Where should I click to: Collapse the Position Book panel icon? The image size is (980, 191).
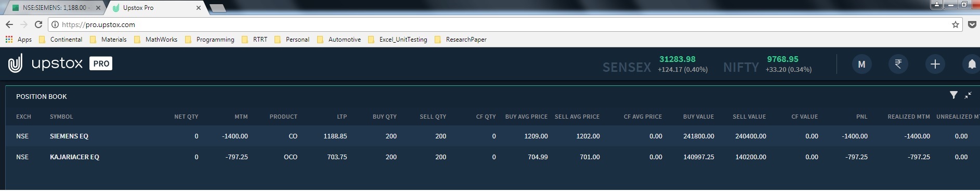click(x=968, y=95)
